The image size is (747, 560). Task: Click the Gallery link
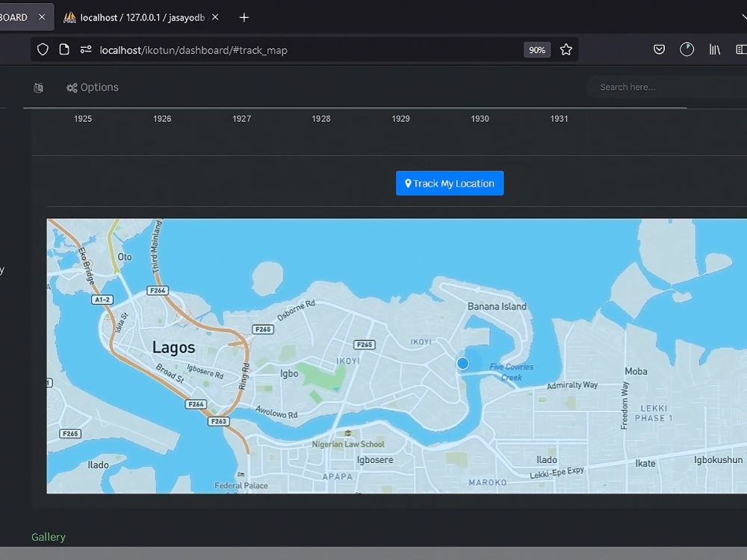pyautogui.click(x=48, y=537)
